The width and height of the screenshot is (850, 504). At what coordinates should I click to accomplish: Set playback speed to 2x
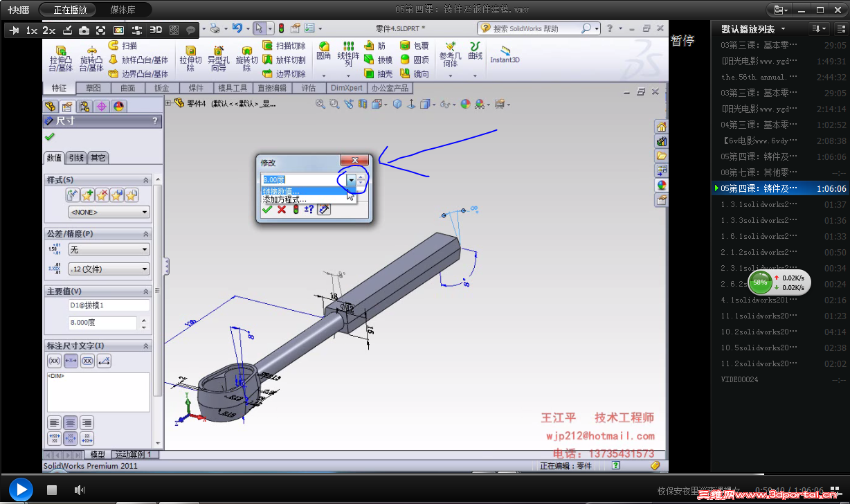[x=48, y=30]
